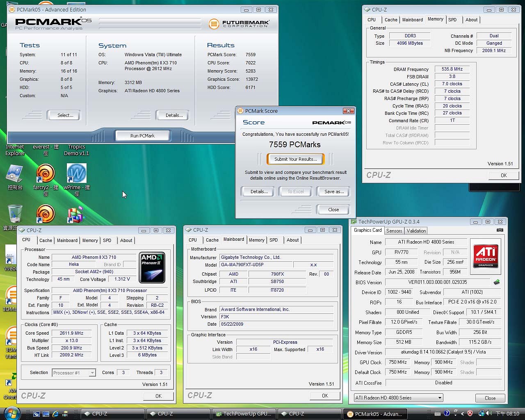Select Graphics Card tab in GPU-Z

[x=367, y=231]
